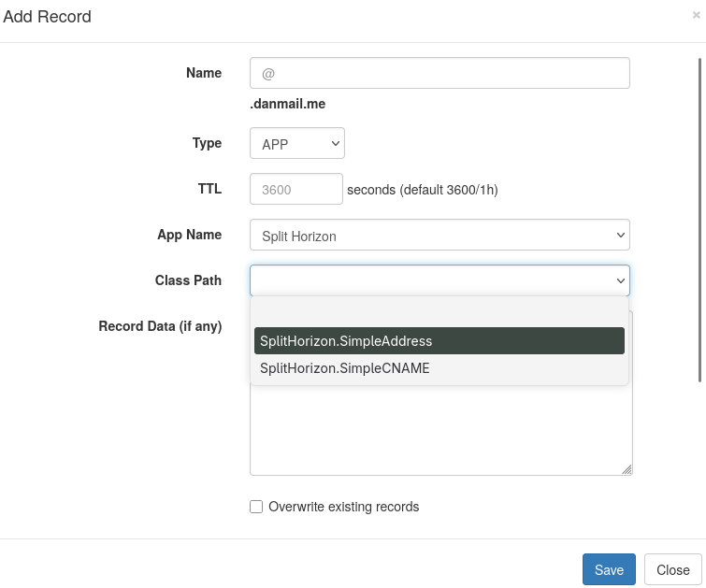706x588 pixels.
Task: Click inside the Record Data text area
Action: click(439, 430)
